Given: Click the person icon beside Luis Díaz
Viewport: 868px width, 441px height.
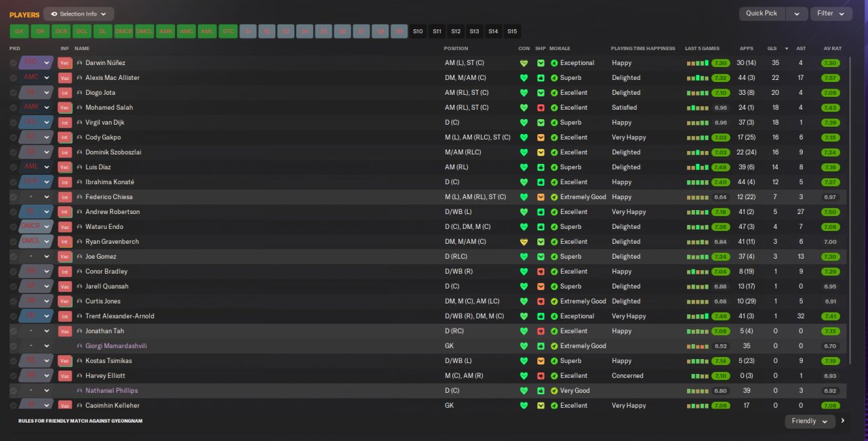Looking at the screenshot, I should 79,167.
